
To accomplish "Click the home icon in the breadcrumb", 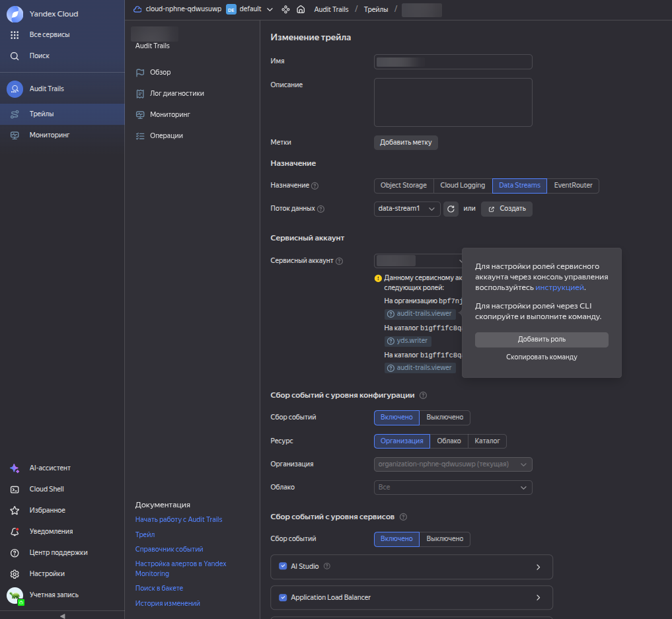I will [301, 9].
